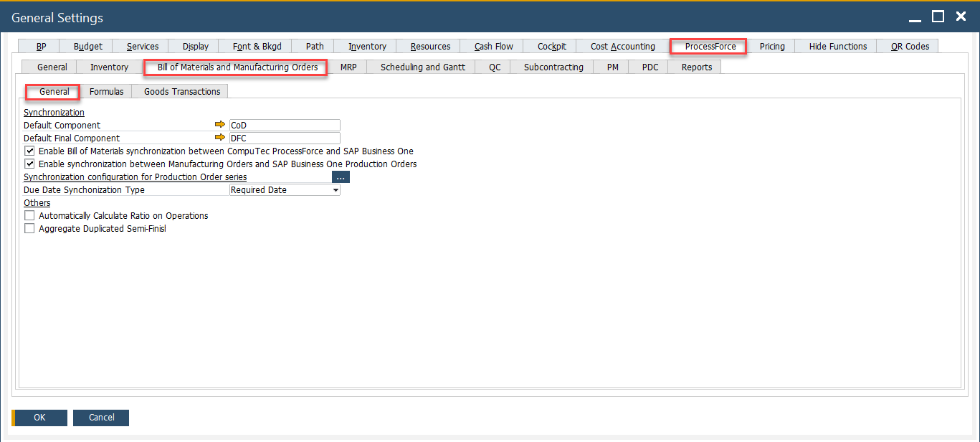Enable Automatically Calculate Ratio on Operations
Viewport: 980px width, 442px height.
(x=29, y=215)
